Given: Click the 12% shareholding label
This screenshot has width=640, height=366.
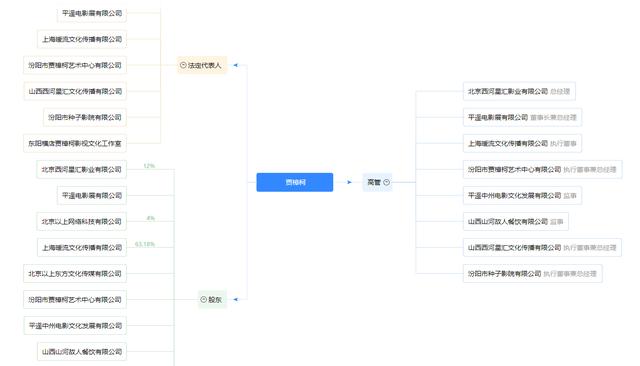Looking at the screenshot, I should (x=149, y=166).
